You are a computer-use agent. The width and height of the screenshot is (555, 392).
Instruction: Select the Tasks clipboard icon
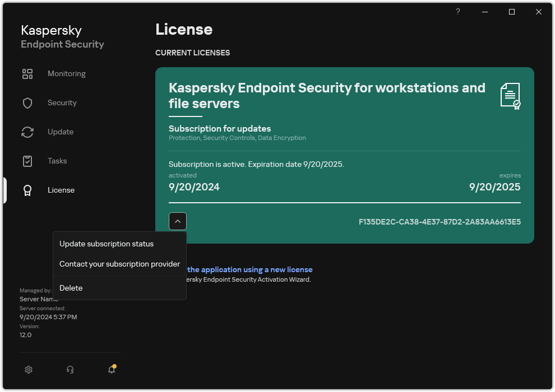[x=27, y=161]
